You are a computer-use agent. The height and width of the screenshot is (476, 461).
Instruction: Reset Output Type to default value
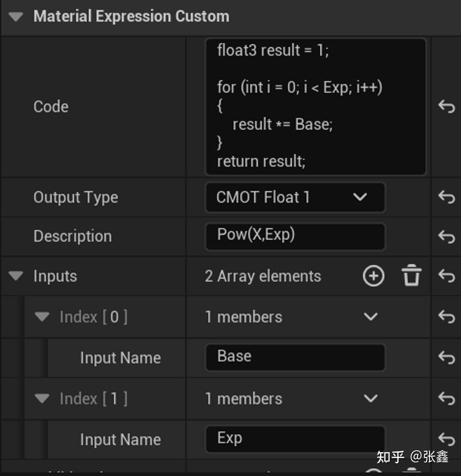(446, 197)
